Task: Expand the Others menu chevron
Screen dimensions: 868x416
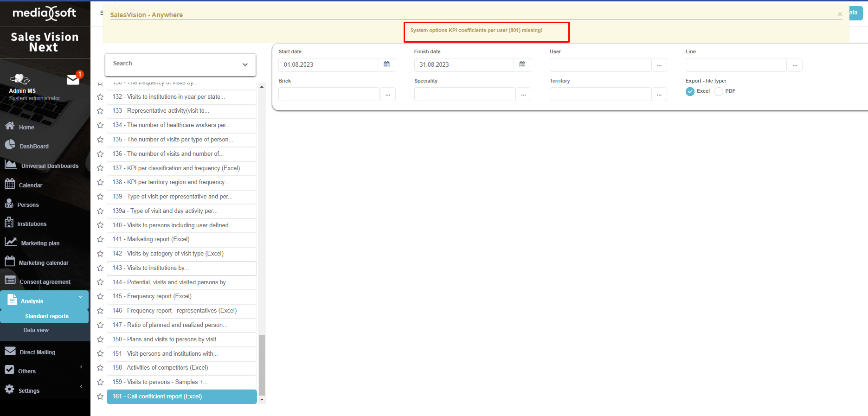Action: 81,367
